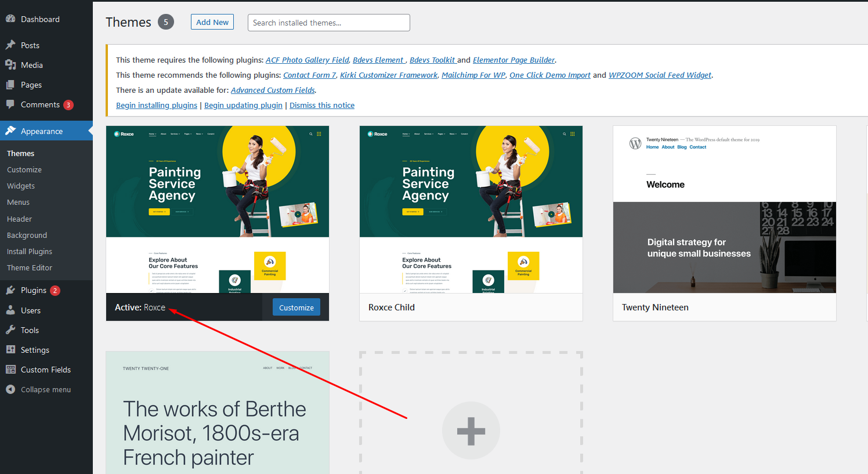Open ACF Photo Gallery Field plugin link
The width and height of the screenshot is (868, 474).
(x=308, y=60)
